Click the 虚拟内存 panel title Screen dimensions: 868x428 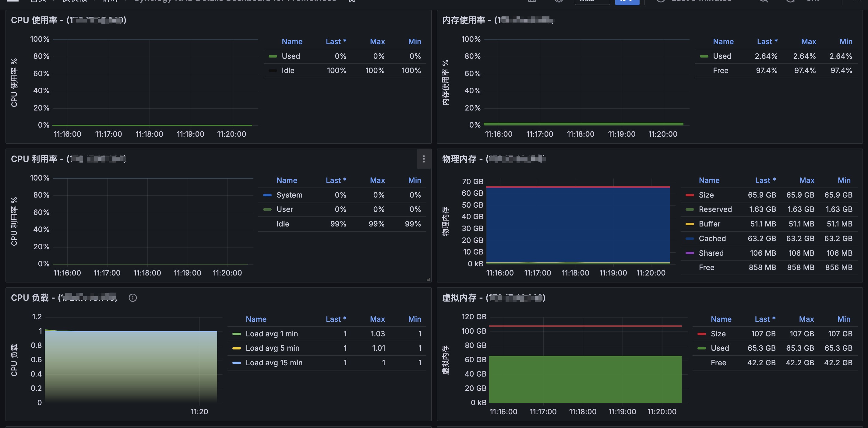(459, 298)
